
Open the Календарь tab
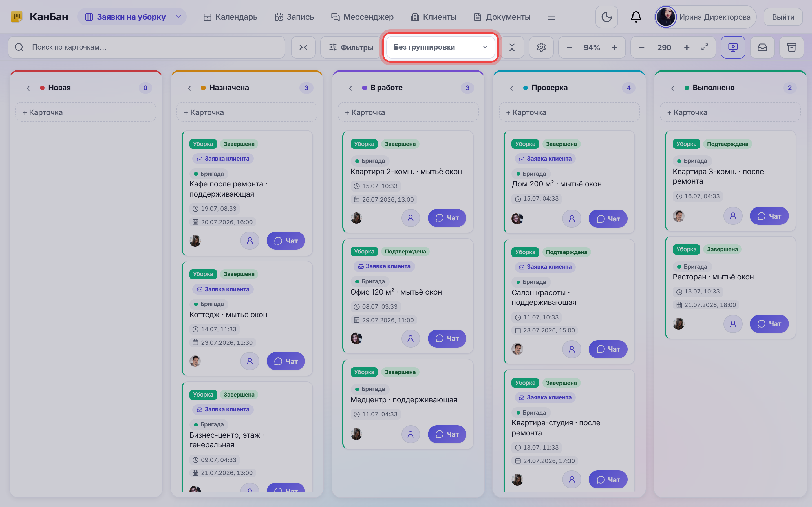tap(231, 17)
